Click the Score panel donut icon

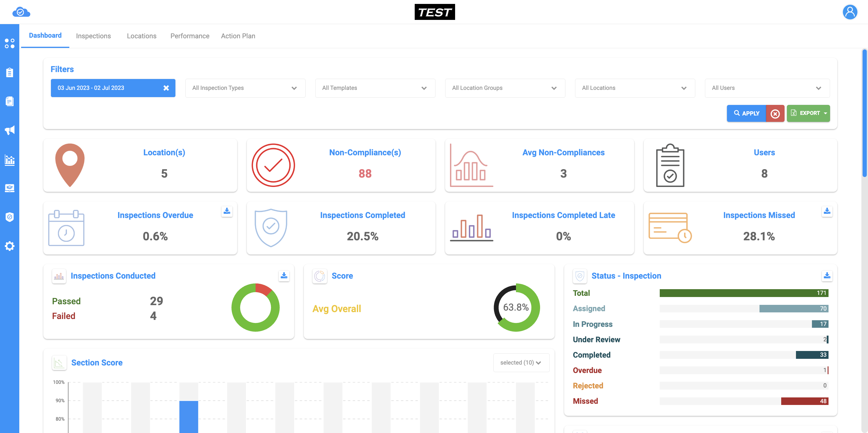point(319,276)
